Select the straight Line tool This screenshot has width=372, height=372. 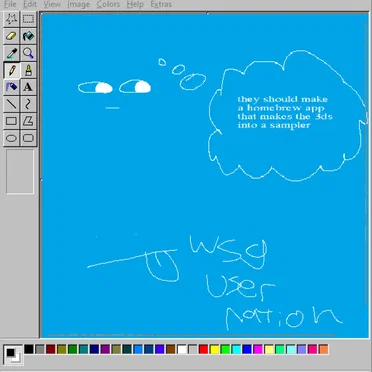pos(11,104)
